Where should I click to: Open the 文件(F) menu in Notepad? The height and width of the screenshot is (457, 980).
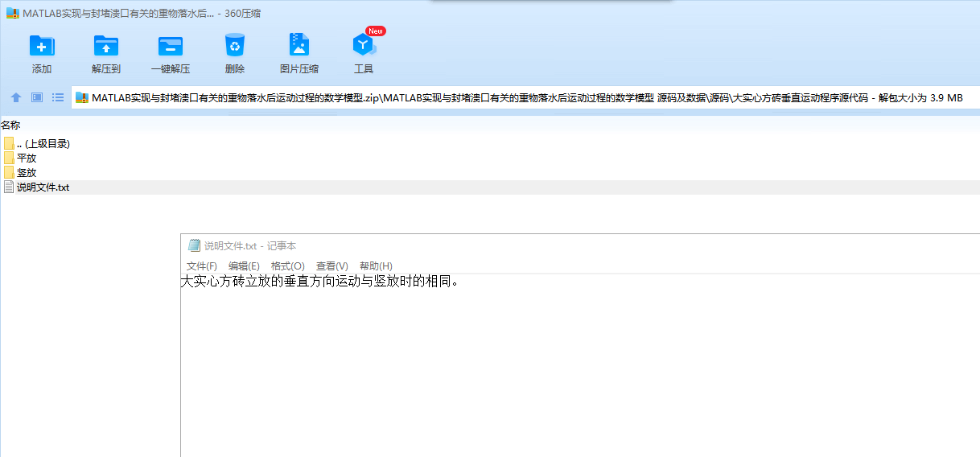coord(202,266)
